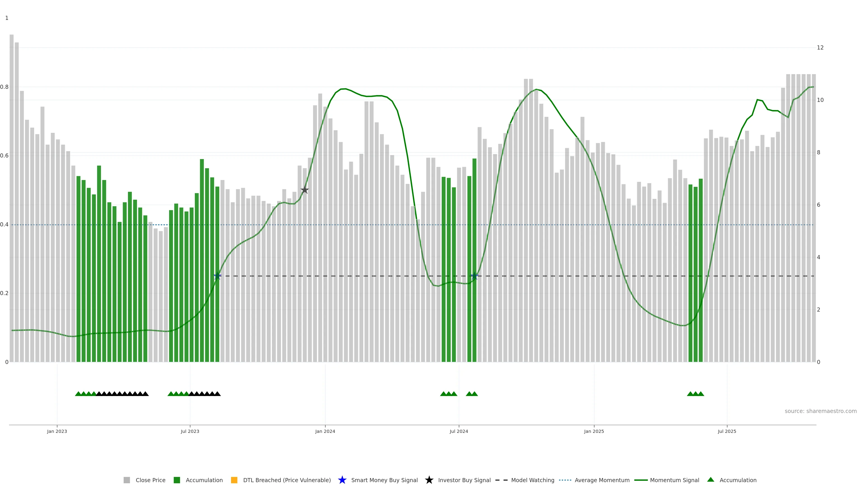The height and width of the screenshot is (488, 868).
Task: Click the Jan 2024 x-axis label
Action: (x=325, y=432)
